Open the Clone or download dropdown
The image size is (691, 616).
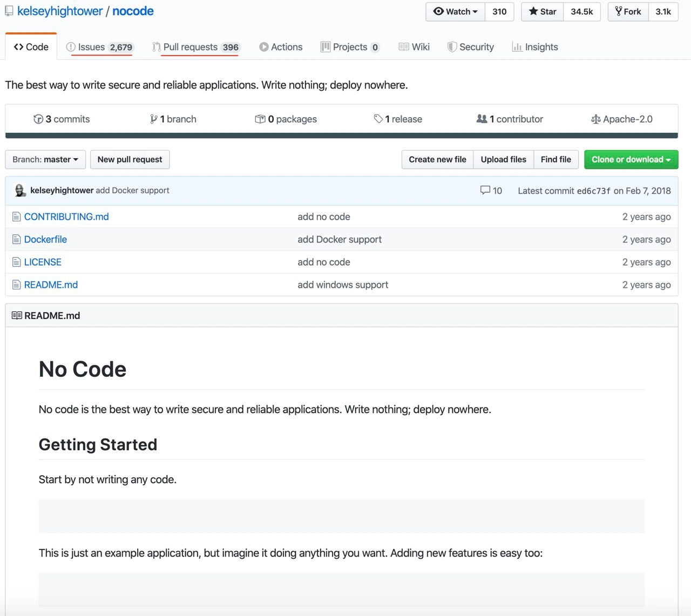631,159
